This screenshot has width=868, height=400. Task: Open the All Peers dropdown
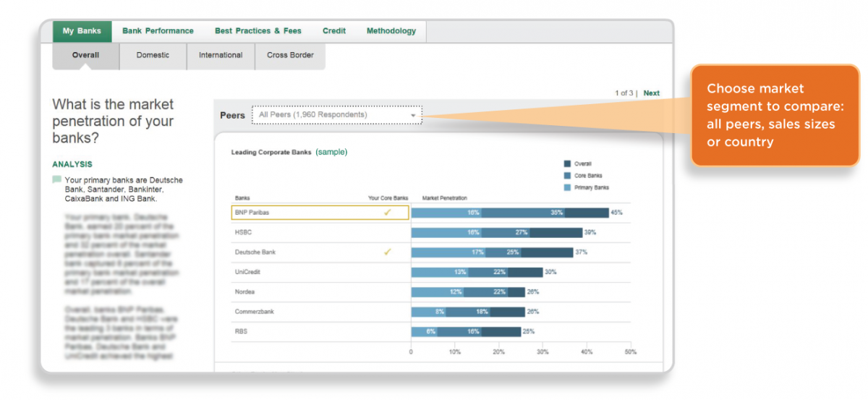[x=336, y=115]
